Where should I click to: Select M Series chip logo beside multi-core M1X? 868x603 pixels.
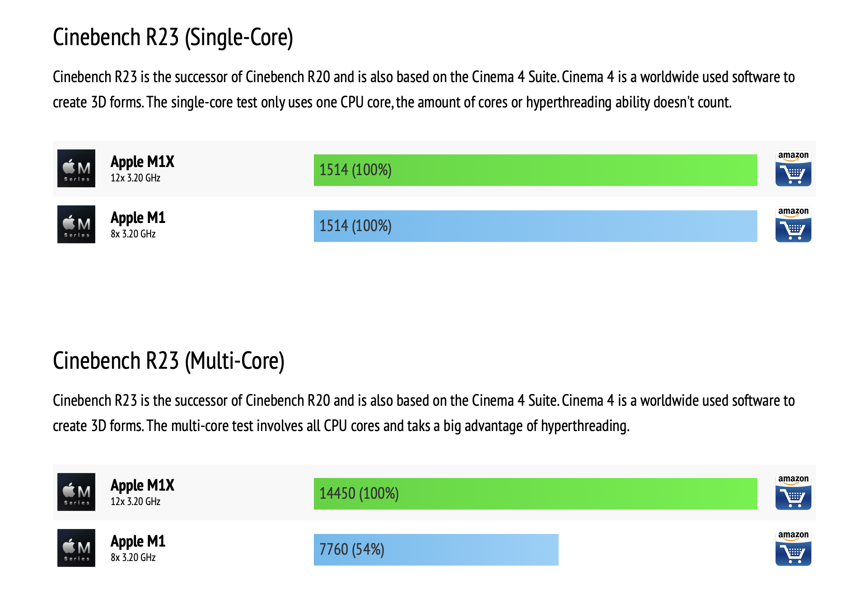pyautogui.click(x=76, y=492)
